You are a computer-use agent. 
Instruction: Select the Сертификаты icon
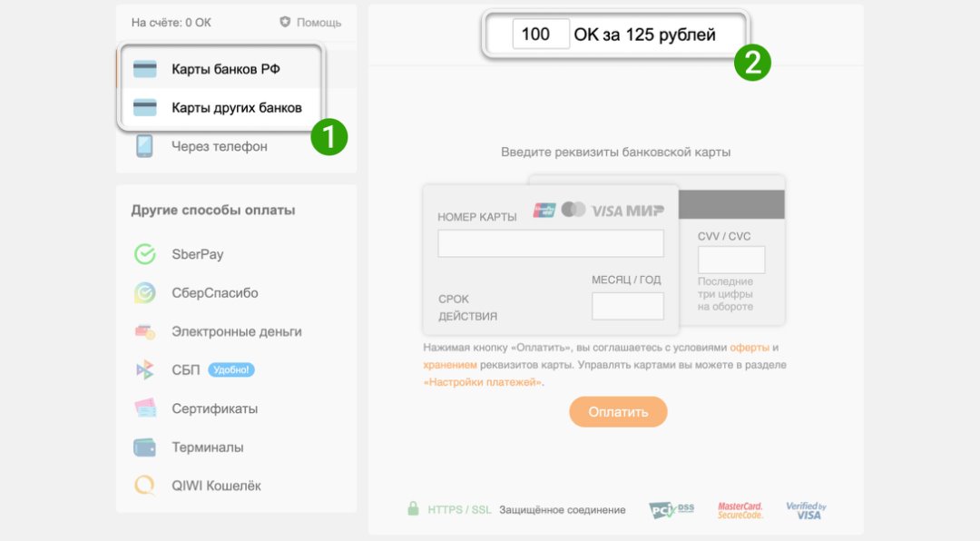(145, 408)
